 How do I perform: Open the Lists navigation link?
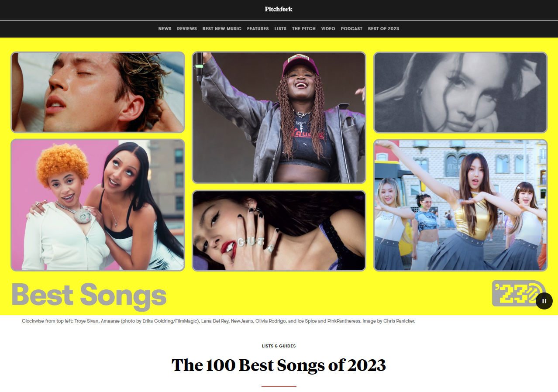coord(280,29)
